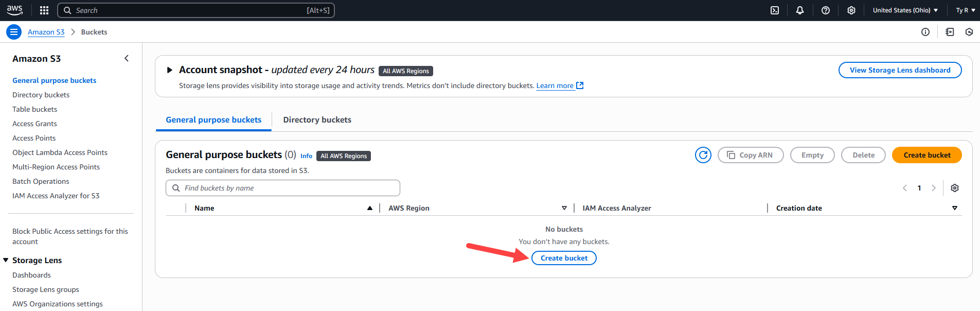The width and height of the screenshot is (980, 311).
Task: Click the orange Create bucket button
Action: coord(927,155)
